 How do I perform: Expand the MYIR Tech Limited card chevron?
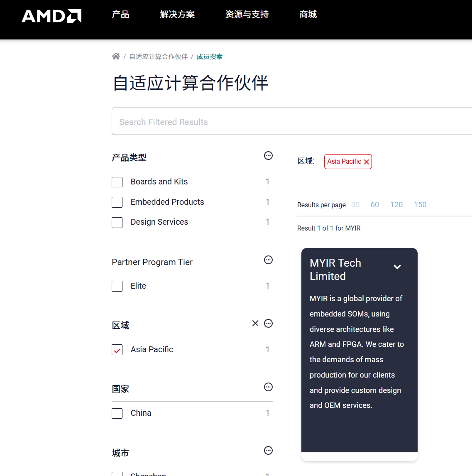397,267
